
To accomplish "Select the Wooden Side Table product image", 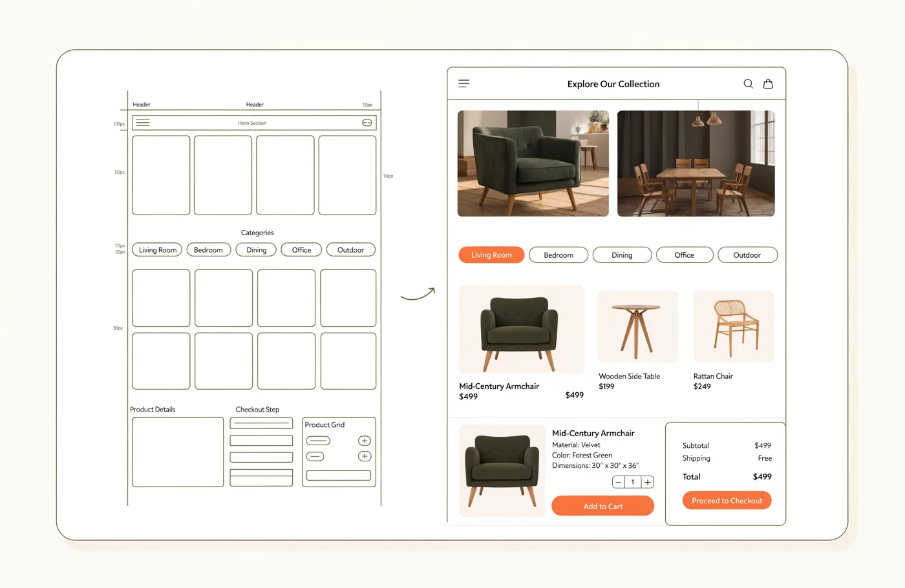I will coord(638,326).
